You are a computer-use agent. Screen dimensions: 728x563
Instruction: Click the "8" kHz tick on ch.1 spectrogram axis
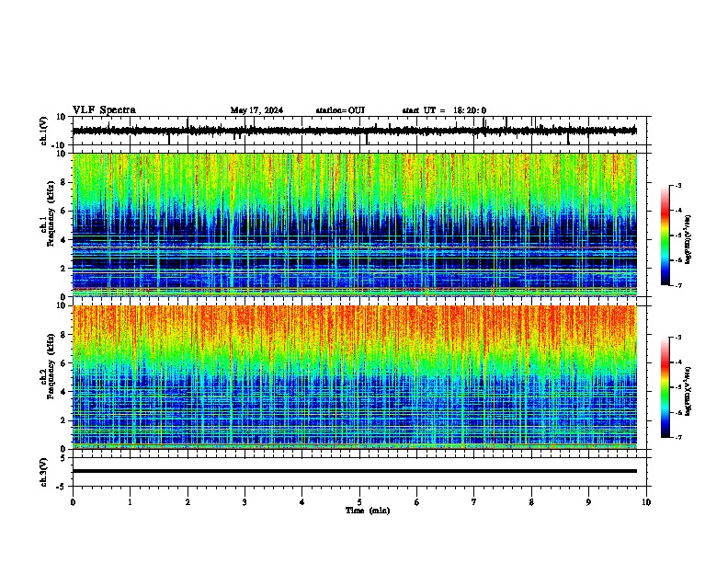coord(64,182)
